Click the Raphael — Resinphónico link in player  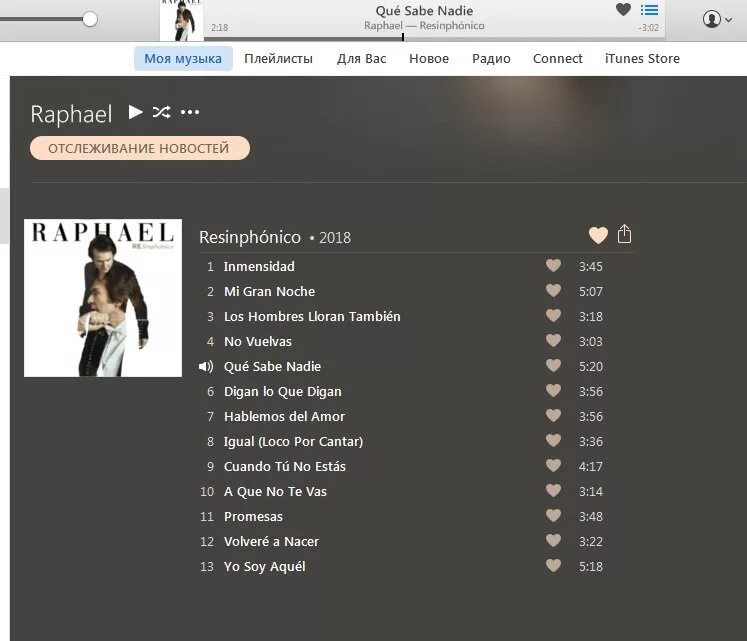[x=424, y=26]
